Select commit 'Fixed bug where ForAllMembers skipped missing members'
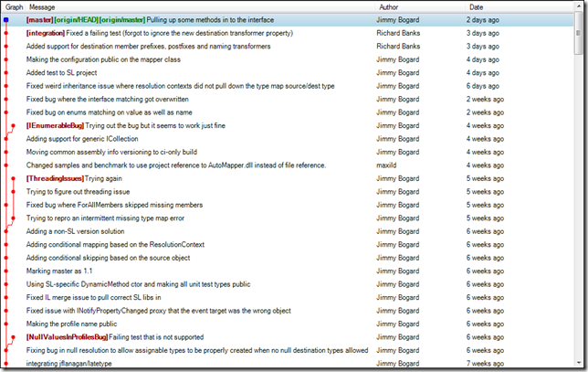 tap(114, 205)
